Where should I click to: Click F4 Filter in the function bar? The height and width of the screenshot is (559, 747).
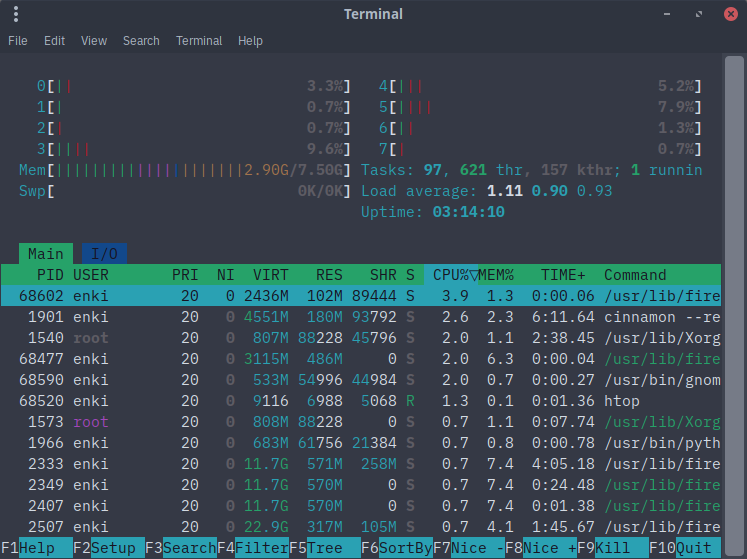(x=253, y=548)
